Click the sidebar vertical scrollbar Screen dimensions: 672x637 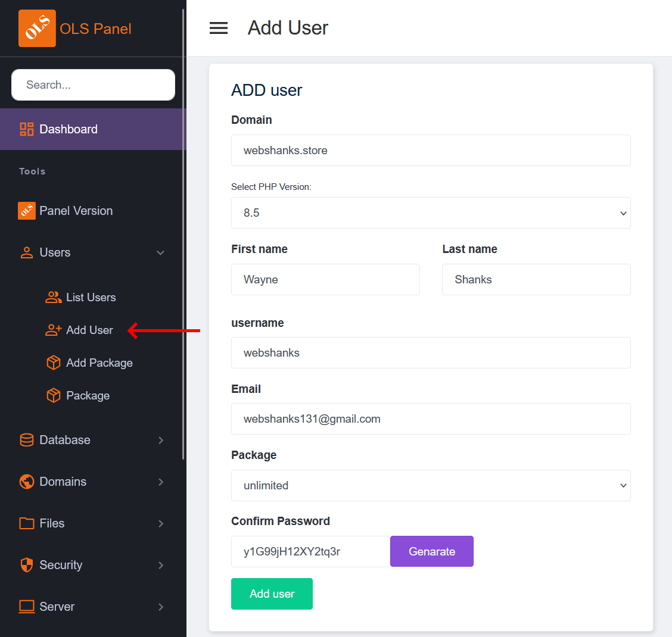[x=183, y=234]
